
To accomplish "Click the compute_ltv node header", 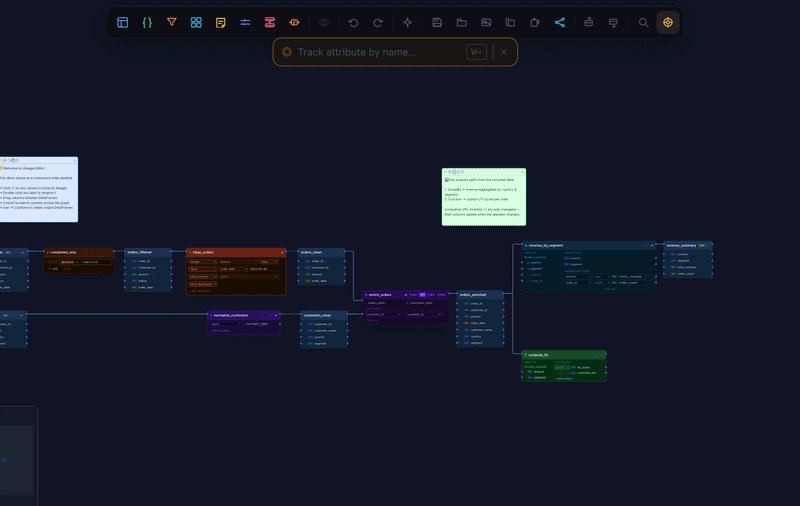I will point(564,355).
